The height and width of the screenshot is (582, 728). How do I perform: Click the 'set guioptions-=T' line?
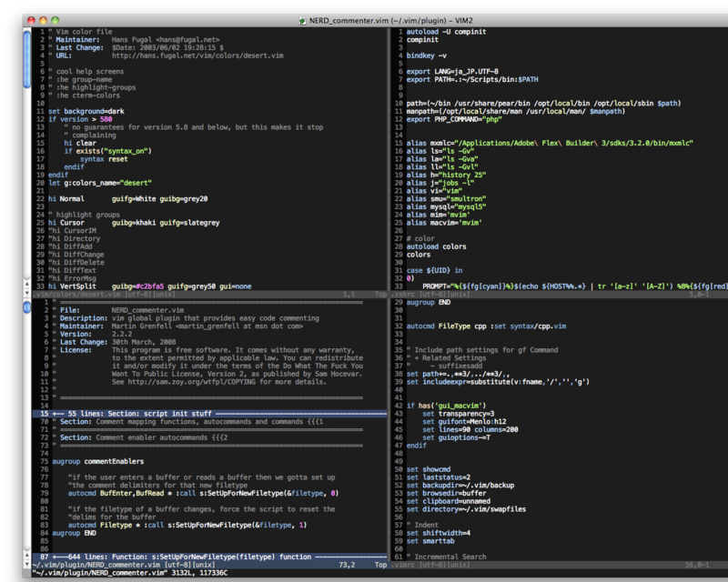[x=457, y=437]
